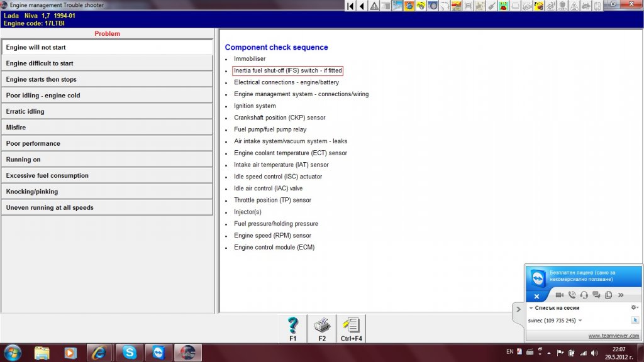Select 'Excessive fuel consumption' problem
The height and width of the screenshot is (362, 644).
coord(107,175)
